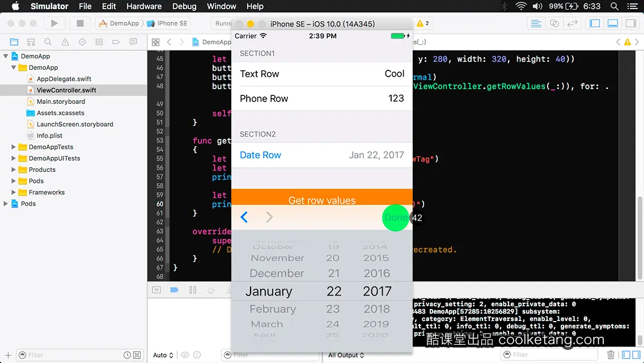644x363 pixels.
Task: Expand the Pods project
Action: (6, 204)
